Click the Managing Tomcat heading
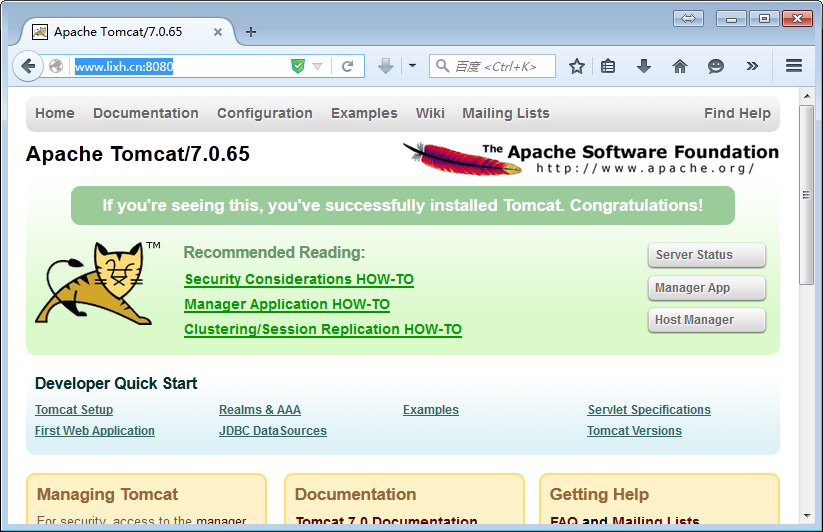 point(107,494)
